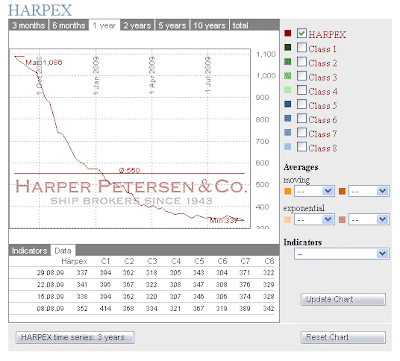Image resolution: width=400 pixels, height=361 pixels.
Task: Enable the Class 1 checkbox
Action: click(302, 47)
